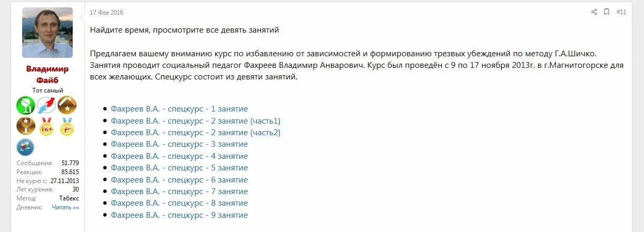Viewport: 644px width, 232px height.
Task: Click the green wine glass badge
Action: tap(25, 106)
